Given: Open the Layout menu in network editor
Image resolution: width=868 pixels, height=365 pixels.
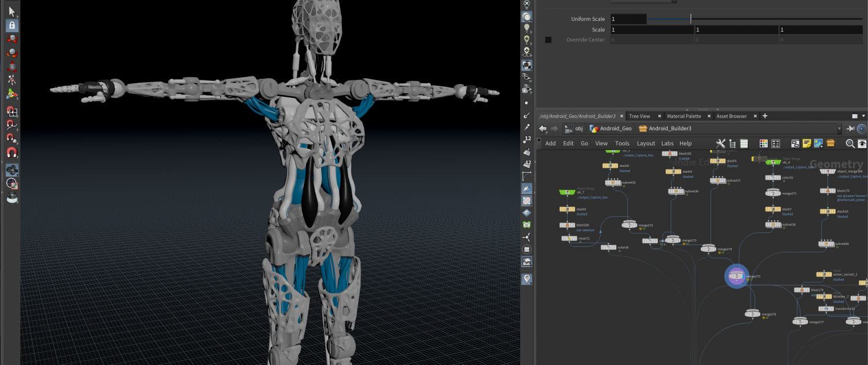Looking at the screenshot, I should [x=646, y=144].
